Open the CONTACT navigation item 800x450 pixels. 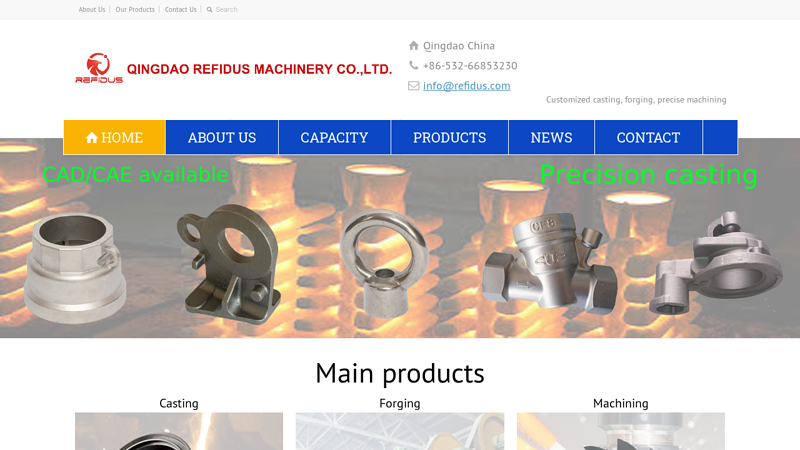click(x=648, y=137)
